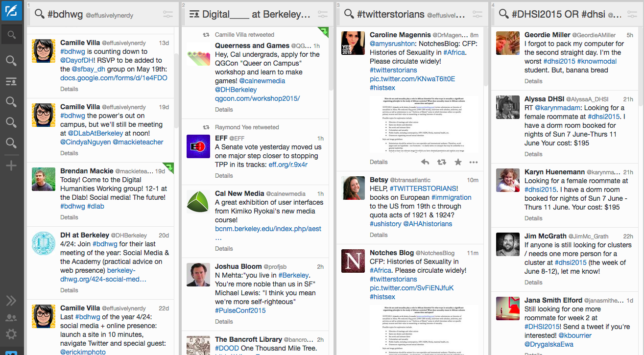
Task: Expand the sidebar with the double chevron
Action: tap(11, 300)
